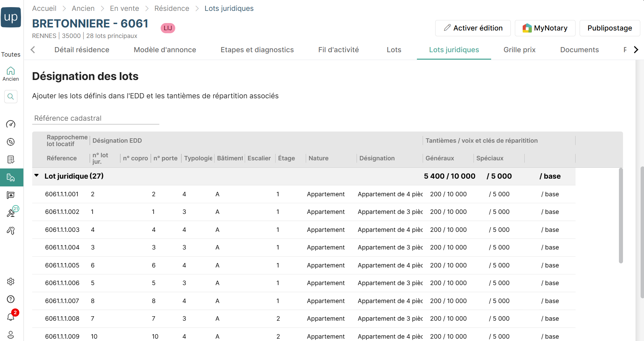Open the search magnifier in the sidebar
The image size is (644, 341).
click(11, 97)
